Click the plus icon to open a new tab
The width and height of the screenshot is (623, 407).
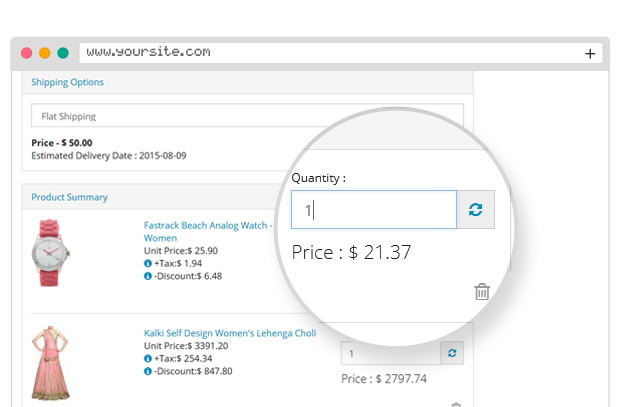[x=590, y=53]
